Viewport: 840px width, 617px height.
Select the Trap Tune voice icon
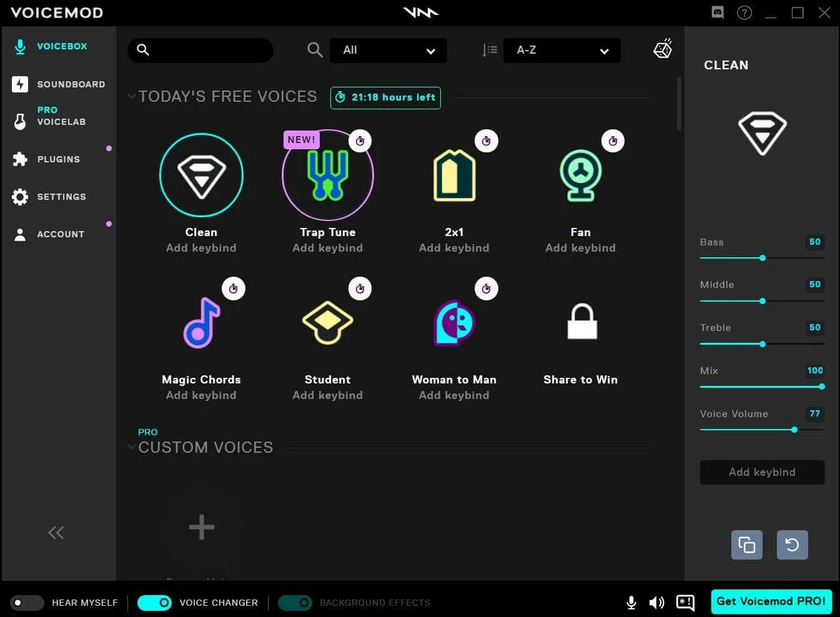(328, 175)
